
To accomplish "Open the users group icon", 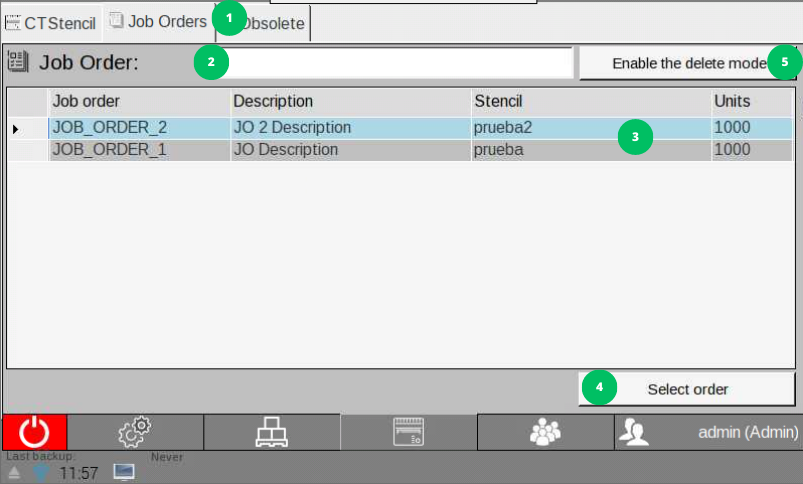I will 545,432.
